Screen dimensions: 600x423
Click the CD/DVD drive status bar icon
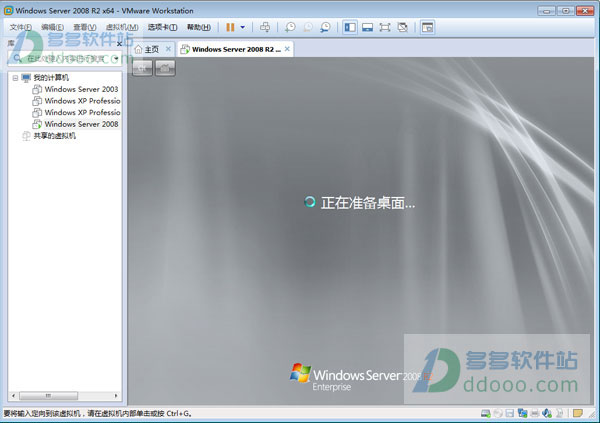coord(498,413)
